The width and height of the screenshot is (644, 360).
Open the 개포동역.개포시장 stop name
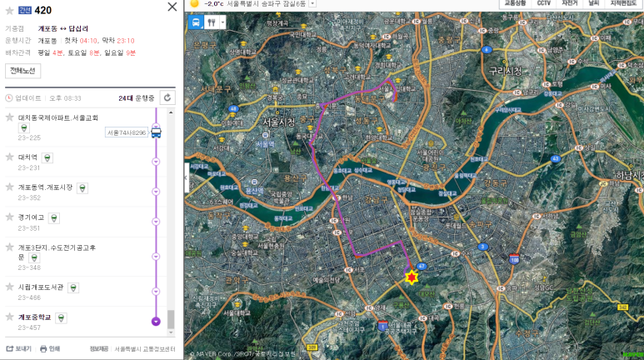45,187
